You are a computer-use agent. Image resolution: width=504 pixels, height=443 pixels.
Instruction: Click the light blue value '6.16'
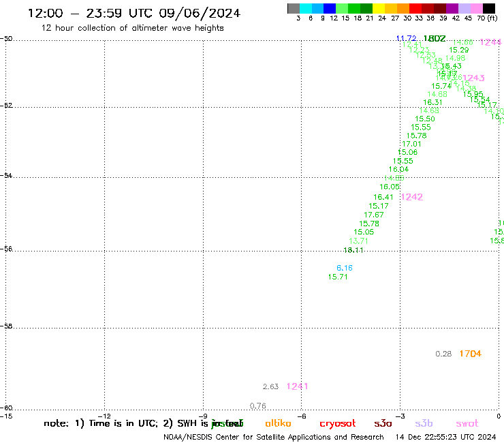point(345,268)
